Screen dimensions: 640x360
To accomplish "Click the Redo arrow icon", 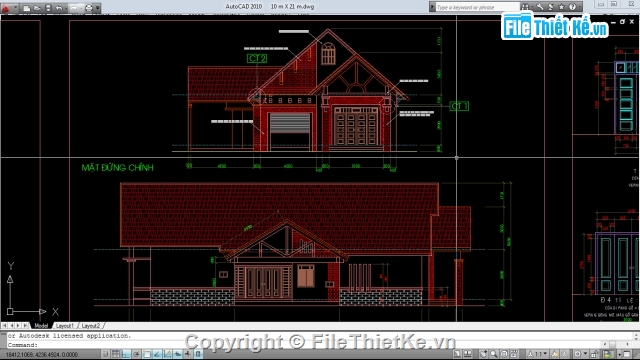I will point(74,8).
